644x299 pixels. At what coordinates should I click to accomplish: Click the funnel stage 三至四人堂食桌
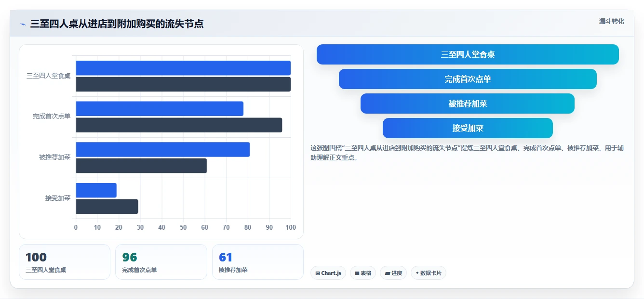tap(468, 54)
